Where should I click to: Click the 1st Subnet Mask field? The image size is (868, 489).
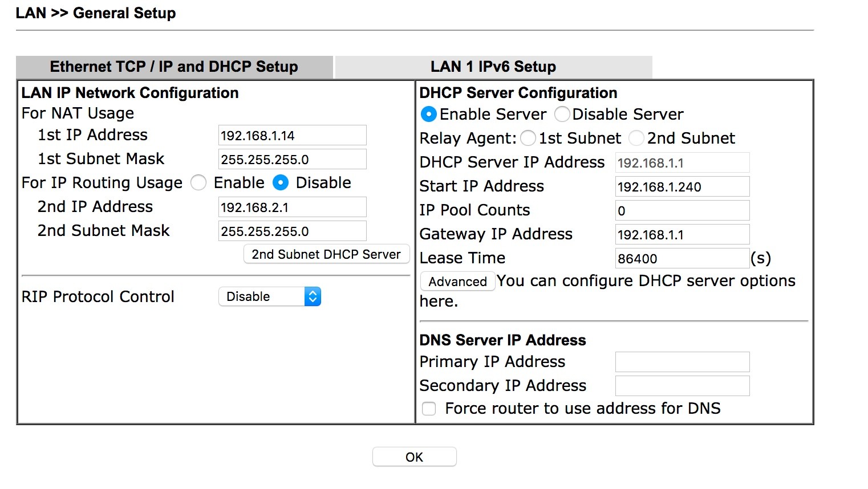[292, 160]
